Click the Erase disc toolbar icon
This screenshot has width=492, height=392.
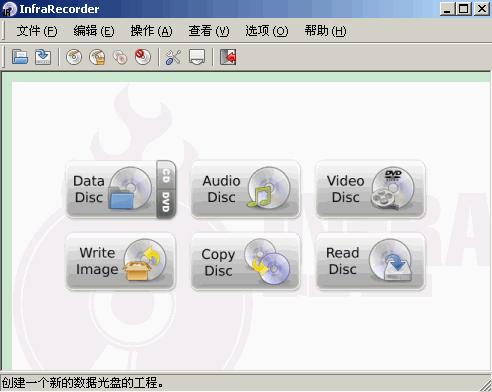click(x=143, y=57)
